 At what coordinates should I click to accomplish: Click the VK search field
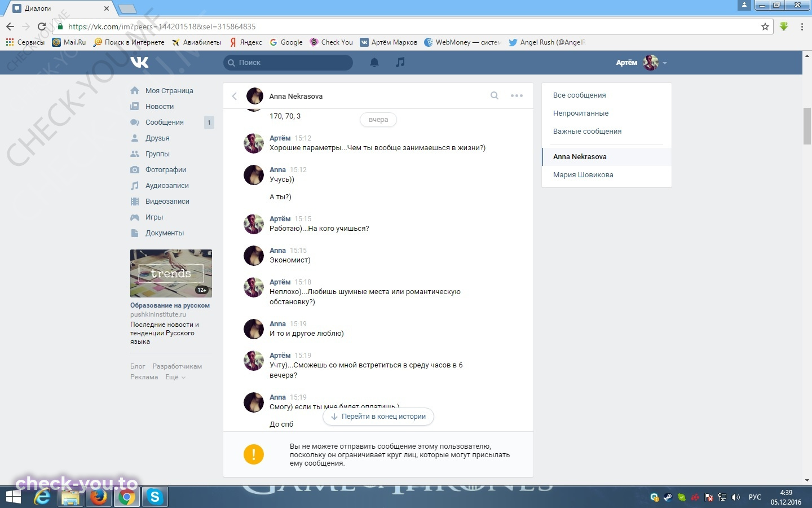[288, 62]
